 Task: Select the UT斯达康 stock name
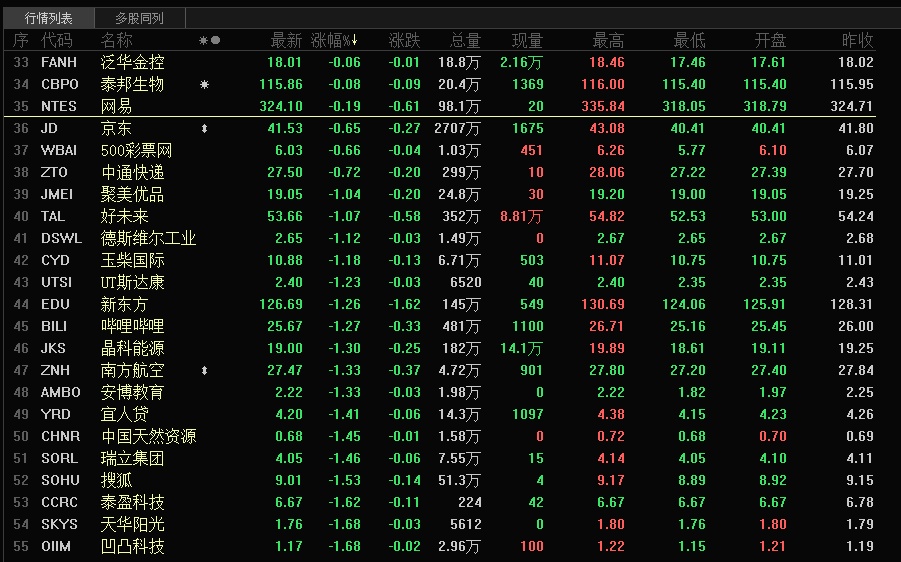[132, 283]
